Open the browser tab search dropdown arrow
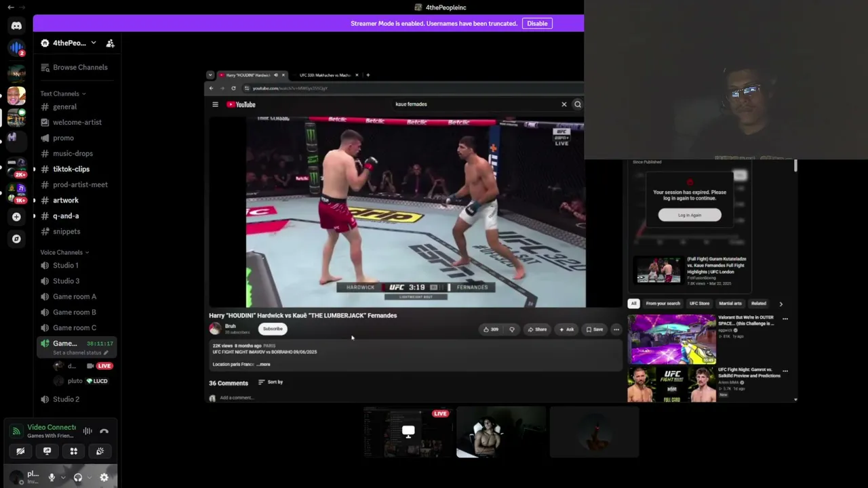Viewport: 868px width, 488px height. pyautogui.click(x=210, y=75)
